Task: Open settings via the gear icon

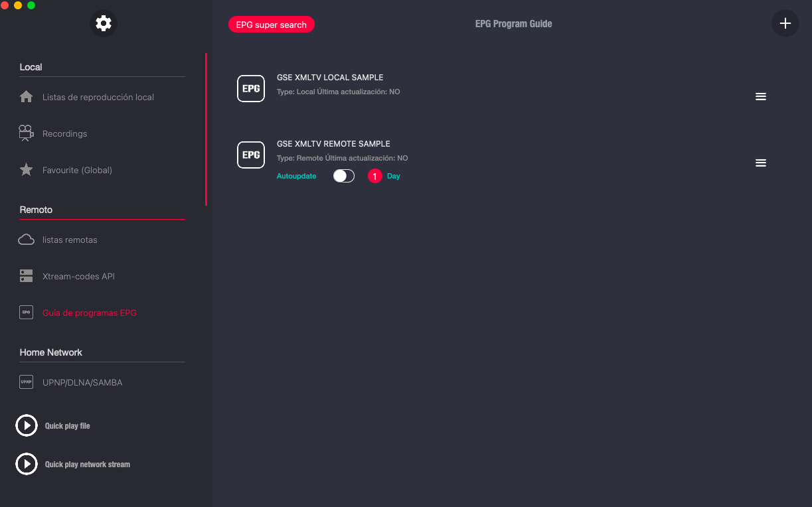Action: [104, 24]
